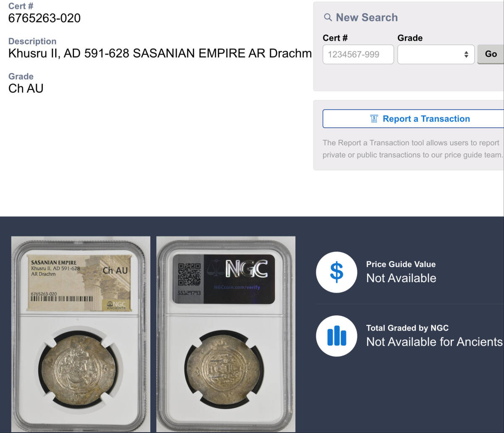Click the NGCcoin.com/verify link on the holder
Image resolution: width=504 pixels, height=433 pixels.
tap(237, 287)
